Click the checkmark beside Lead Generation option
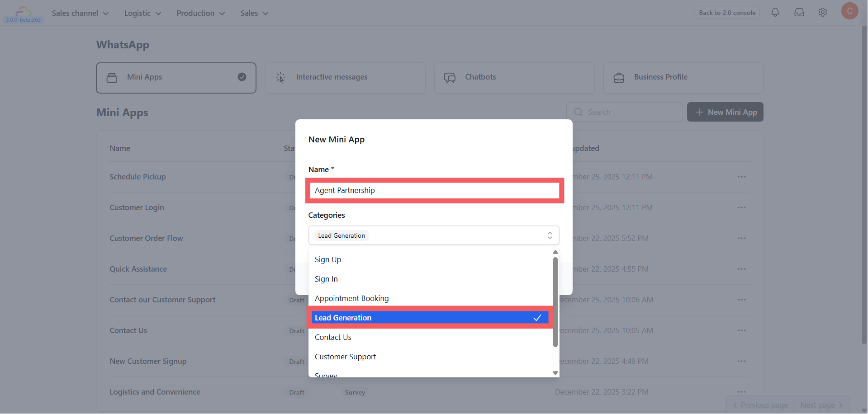Viewport: 868px width, 414px height. tap(537, 318)
